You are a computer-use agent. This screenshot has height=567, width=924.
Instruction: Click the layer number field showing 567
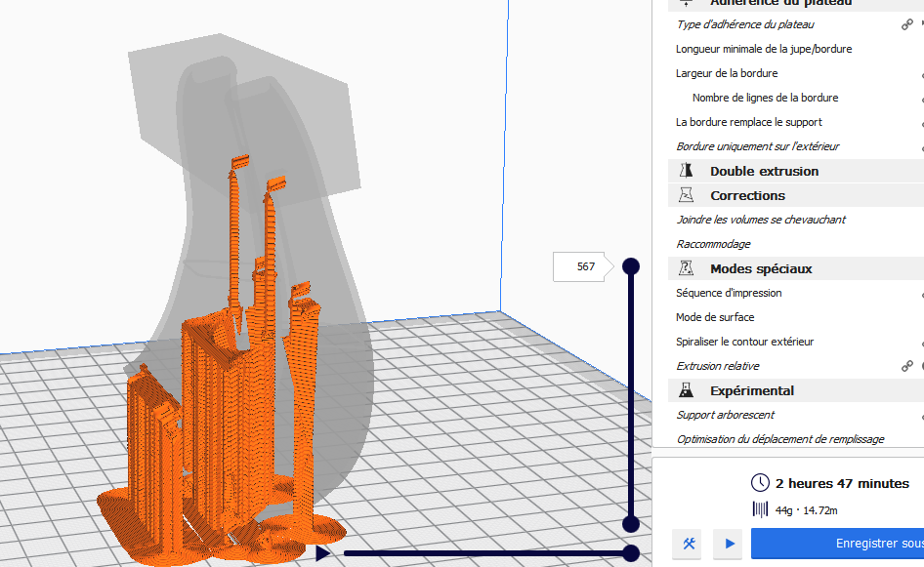coord(584,266)
